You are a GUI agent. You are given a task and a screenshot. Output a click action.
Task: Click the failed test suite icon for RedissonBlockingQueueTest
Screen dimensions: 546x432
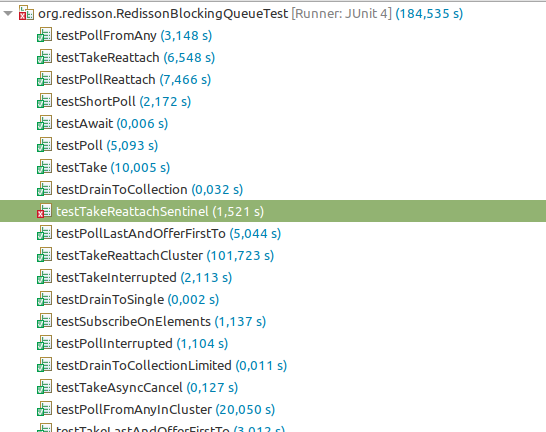click(x=26, y=13)
